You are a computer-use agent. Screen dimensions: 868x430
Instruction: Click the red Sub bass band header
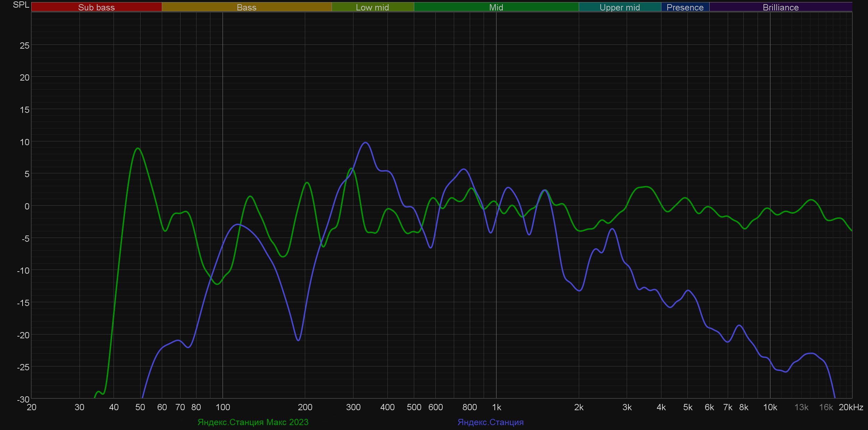[96, 7]
